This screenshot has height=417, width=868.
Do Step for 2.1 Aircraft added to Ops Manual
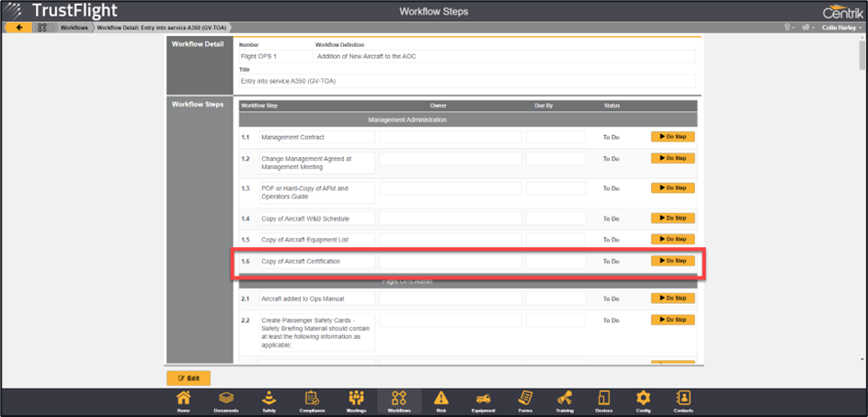pyautogui.click(x=672, y=299)
